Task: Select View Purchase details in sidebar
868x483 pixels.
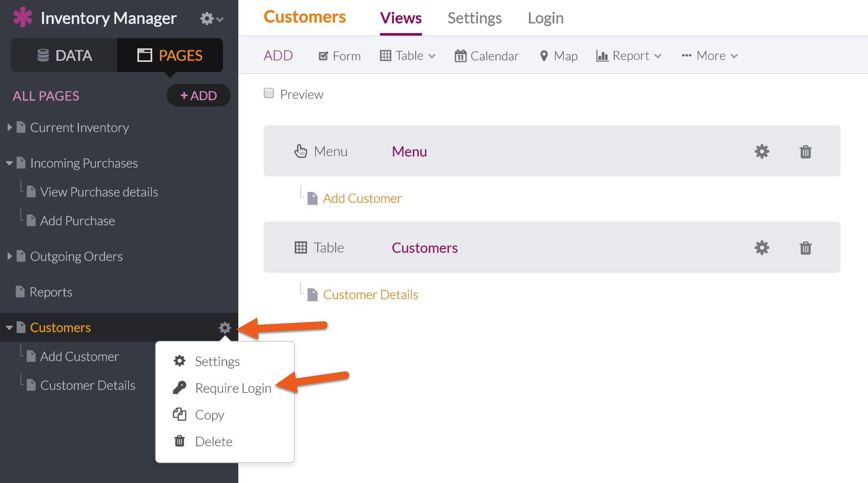Action: 99,192
